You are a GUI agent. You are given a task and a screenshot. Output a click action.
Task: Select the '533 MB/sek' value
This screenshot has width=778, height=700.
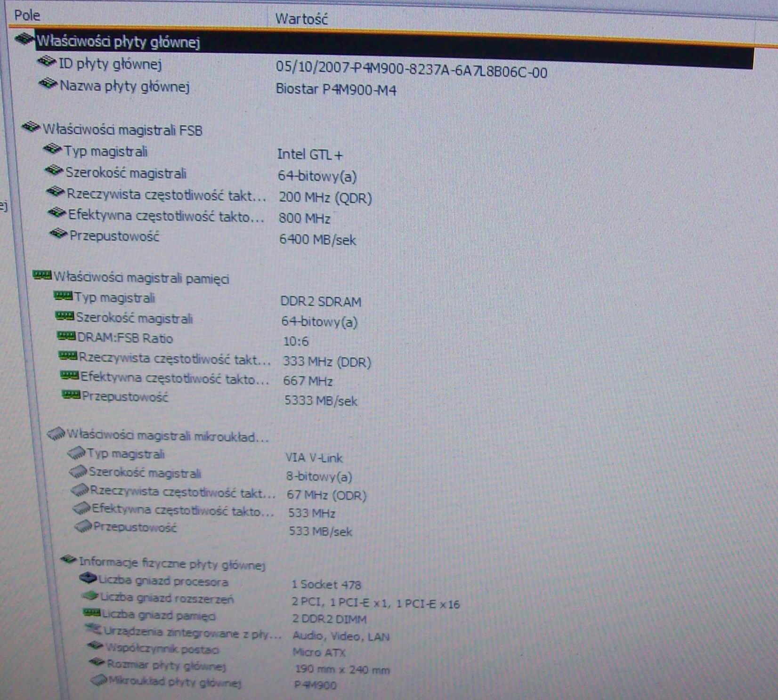point(321,531)
